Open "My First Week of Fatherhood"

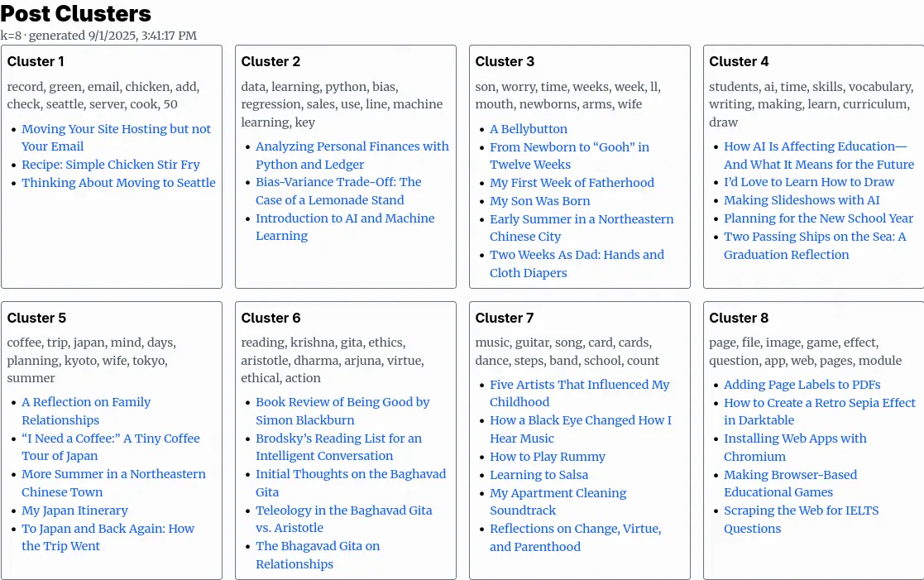click(x=572, y=183)
